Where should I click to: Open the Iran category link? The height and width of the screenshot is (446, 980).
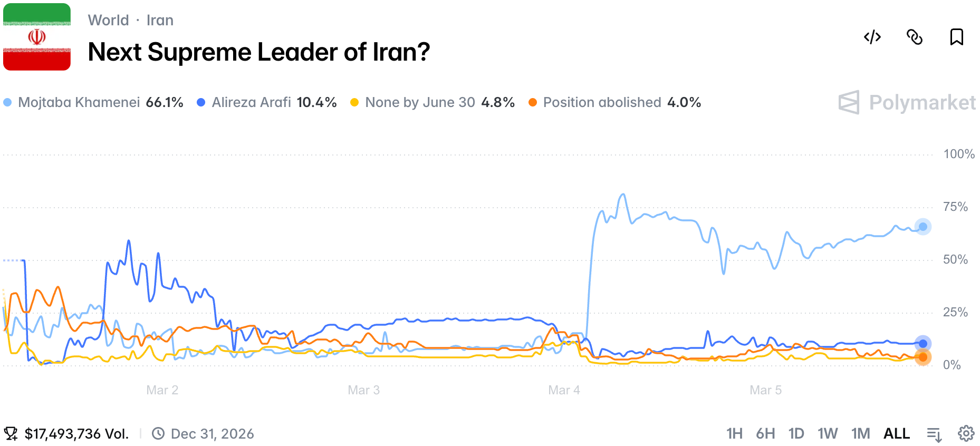pyautogui.click(x=160, y=20)
